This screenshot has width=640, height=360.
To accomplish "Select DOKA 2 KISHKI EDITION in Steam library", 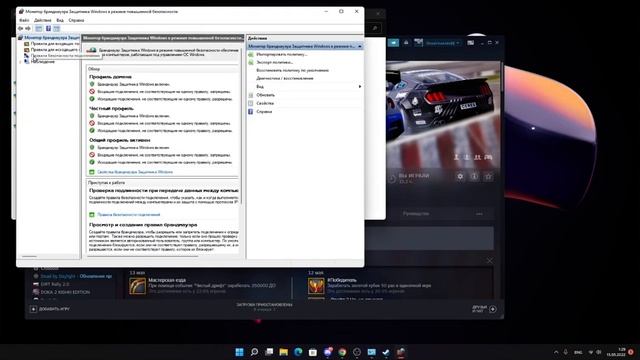I will [x=61, y=292].
